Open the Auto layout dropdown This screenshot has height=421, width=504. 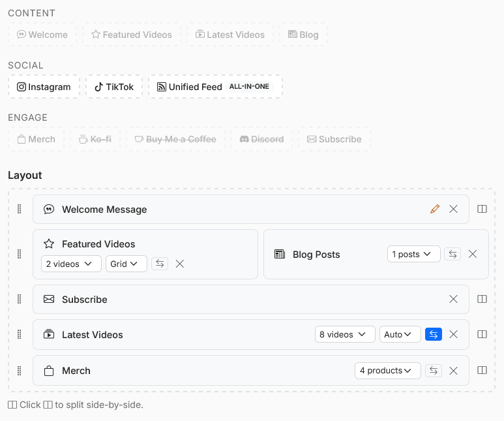(400, 334)
